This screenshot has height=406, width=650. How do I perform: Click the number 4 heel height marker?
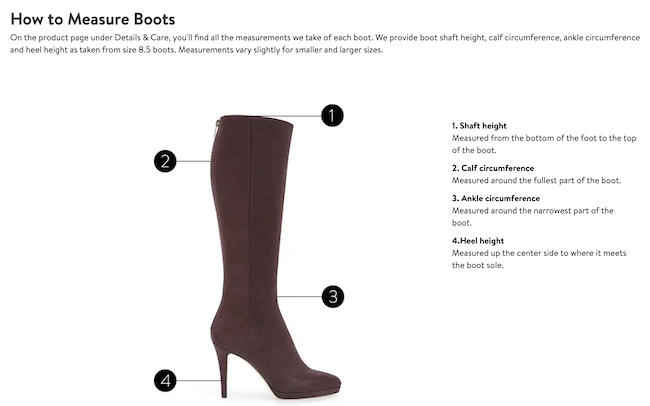coord(165,380)
